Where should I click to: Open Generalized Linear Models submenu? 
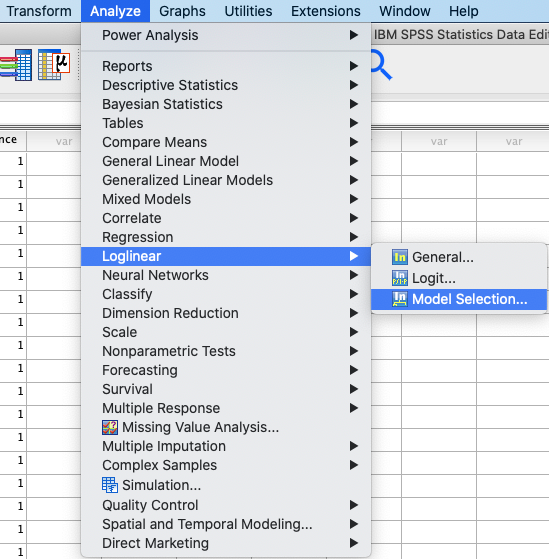pyautogui.click(x=226, y=180)
